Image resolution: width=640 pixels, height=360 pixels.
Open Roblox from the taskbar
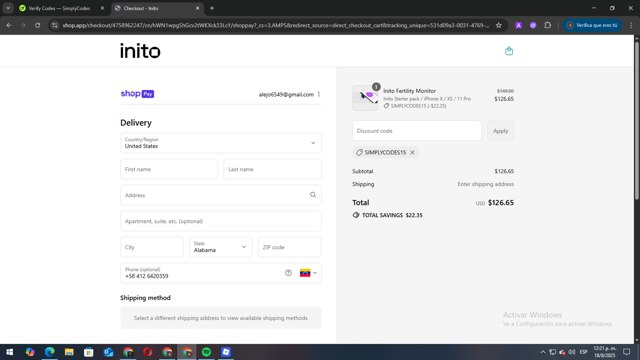click(x=226, y=352)
